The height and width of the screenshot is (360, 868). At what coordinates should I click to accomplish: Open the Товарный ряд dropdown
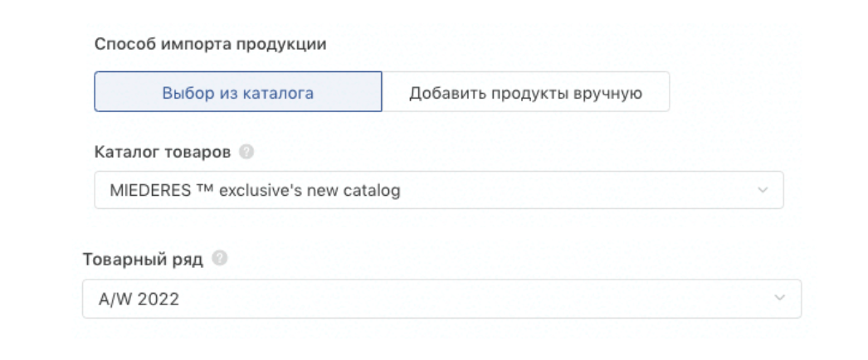tap(441, 299)
